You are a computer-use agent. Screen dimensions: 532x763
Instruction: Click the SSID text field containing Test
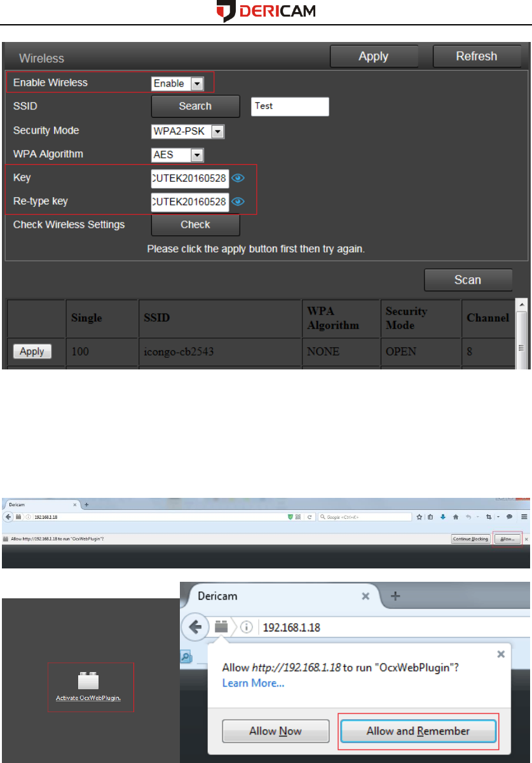click(x=290, y=107)
